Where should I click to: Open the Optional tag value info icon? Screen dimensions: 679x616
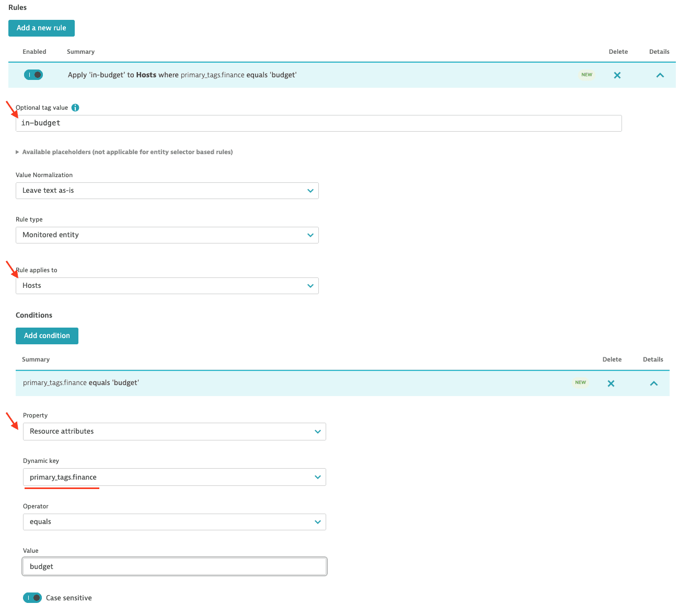coord(75,108)
